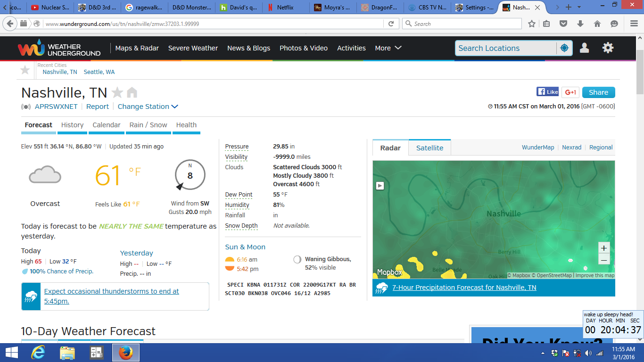
Task: Zoom in on the radar map
Action: tap(604, 247)
